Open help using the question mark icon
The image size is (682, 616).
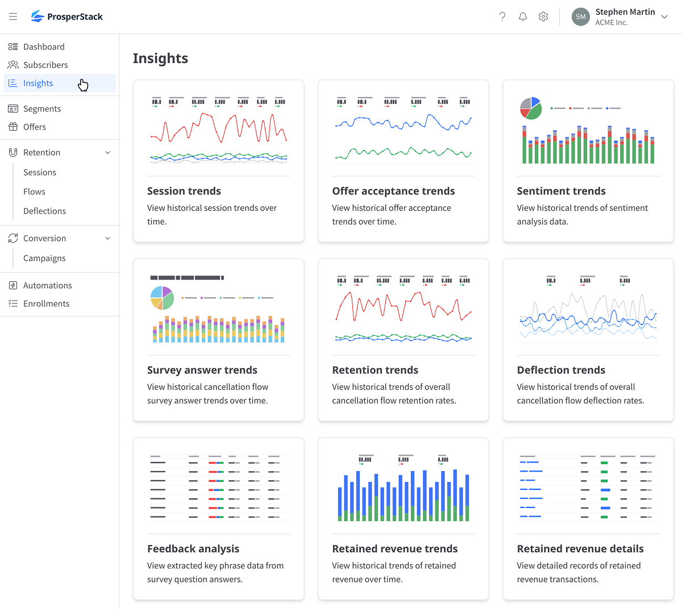[x=502, y=16]
